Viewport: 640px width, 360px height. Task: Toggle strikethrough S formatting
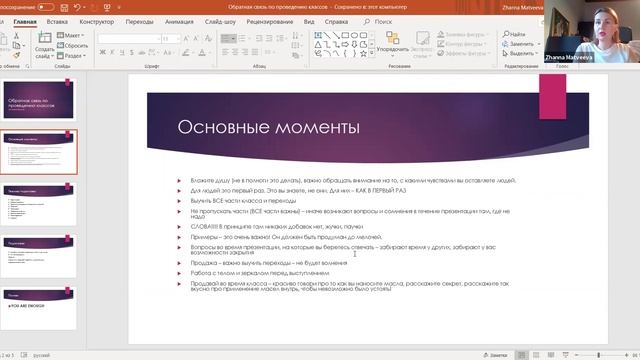tap(132, 52)
